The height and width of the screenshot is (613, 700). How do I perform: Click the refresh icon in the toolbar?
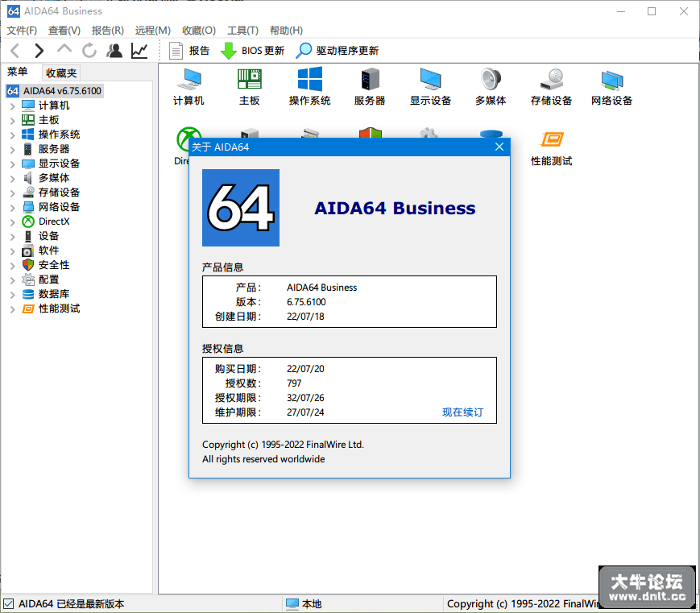[x=89, y=51]
